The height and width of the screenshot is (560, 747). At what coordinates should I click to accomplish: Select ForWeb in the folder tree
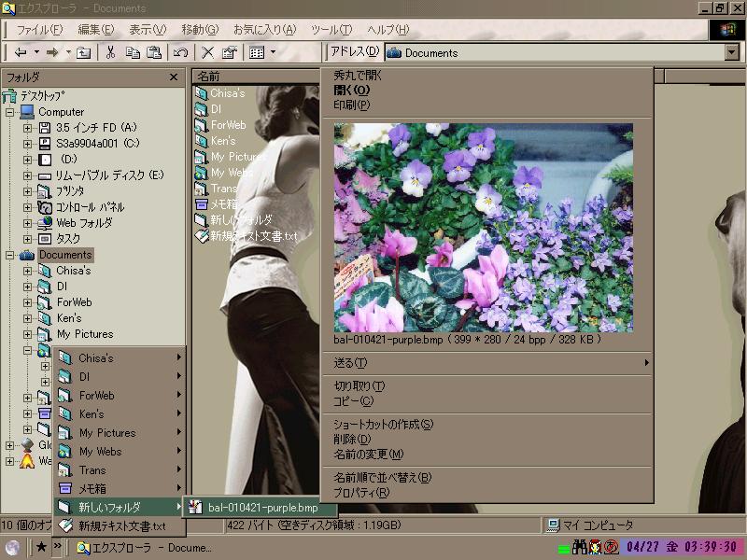point(74,302)
